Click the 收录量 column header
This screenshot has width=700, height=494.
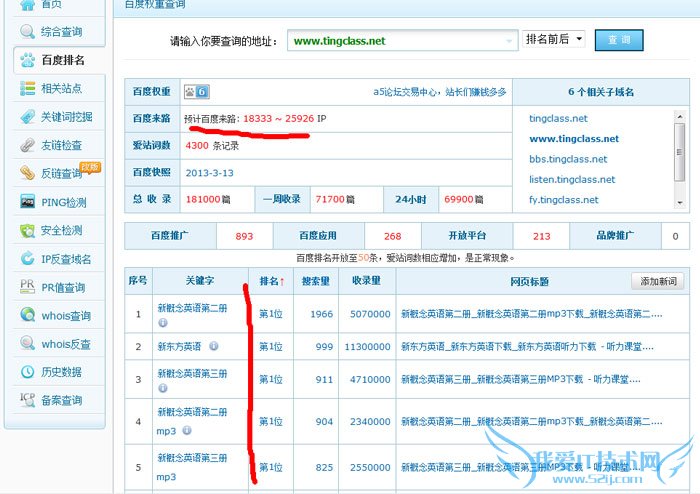[367, 281]
